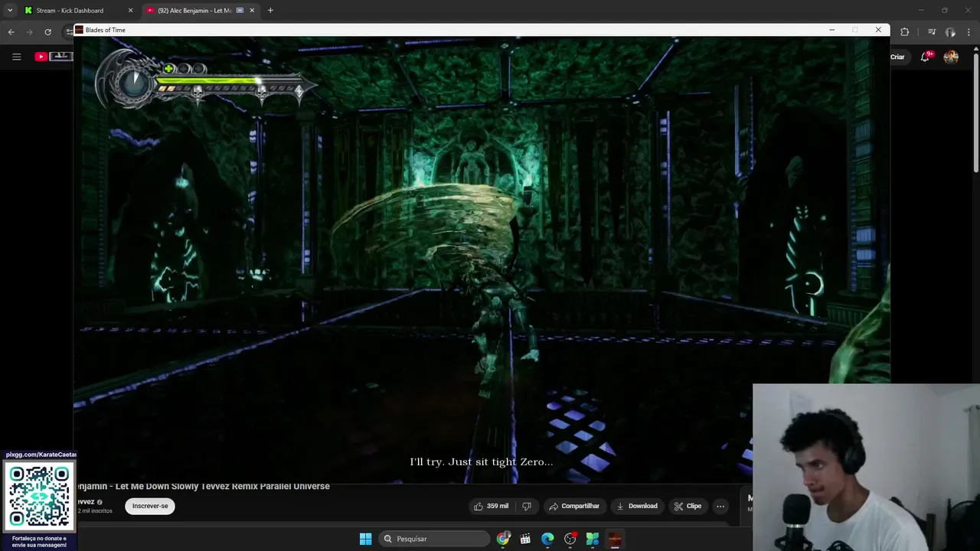The image size is (980, 551).
Task: Open the YouTube account avatar menu
Action: point(951,57)
